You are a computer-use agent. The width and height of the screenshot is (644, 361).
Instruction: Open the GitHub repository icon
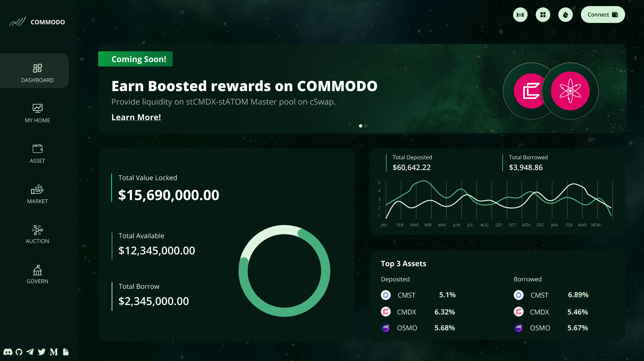pyautogui.click(x=19, y=352)
